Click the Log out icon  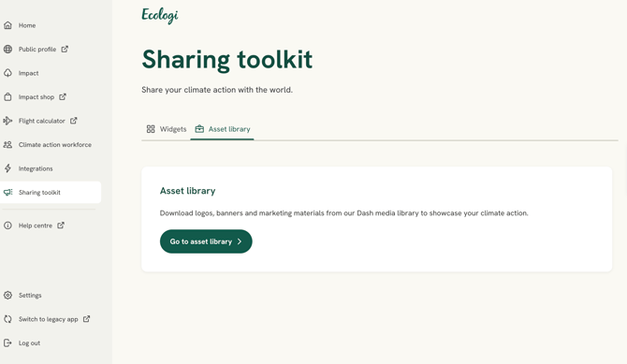pyautogui.click(x=7, y=342)
